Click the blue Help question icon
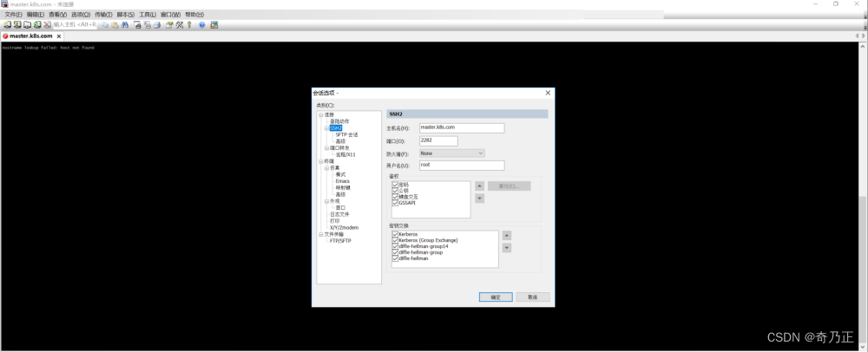The image size is (868, 352). click(202, 25)
